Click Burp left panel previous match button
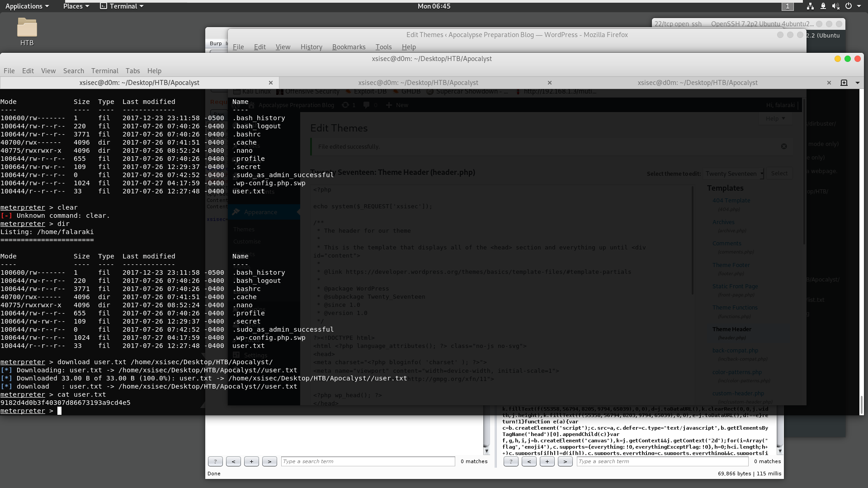This screenshot has width=868, height=488. click(x=233, y=461)
